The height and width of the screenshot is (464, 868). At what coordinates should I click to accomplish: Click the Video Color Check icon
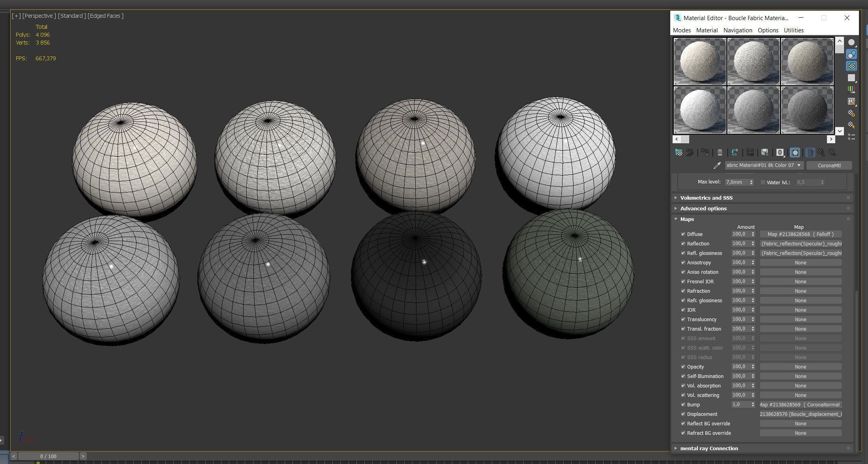pos(851,90)
